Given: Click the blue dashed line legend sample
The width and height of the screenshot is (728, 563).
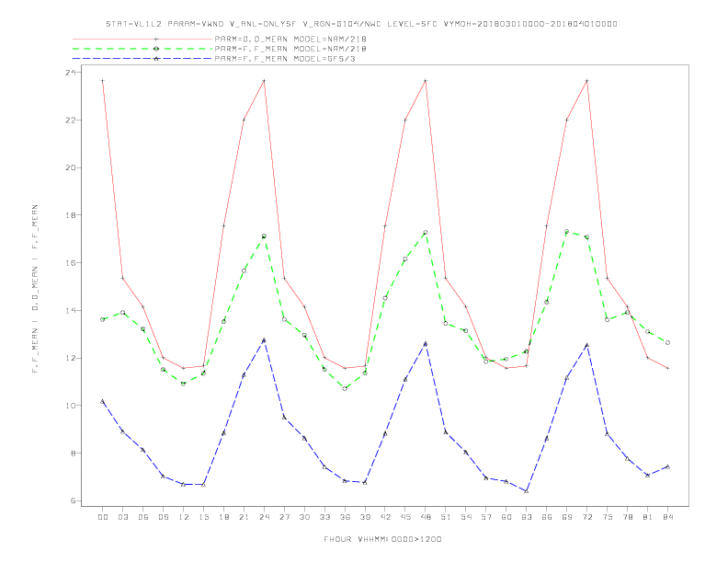Looking at the screenshot, I should pyautogui.click(x=142, y=59).
